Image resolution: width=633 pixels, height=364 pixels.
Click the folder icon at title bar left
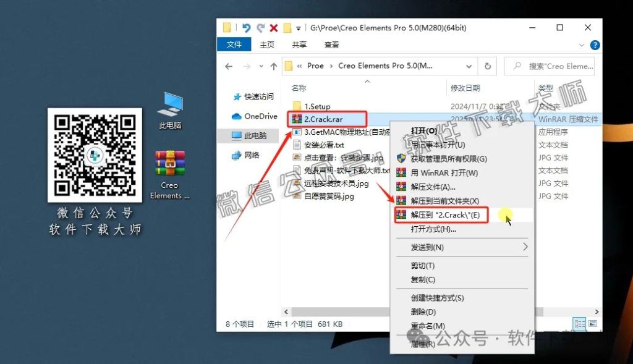point(227,27)
